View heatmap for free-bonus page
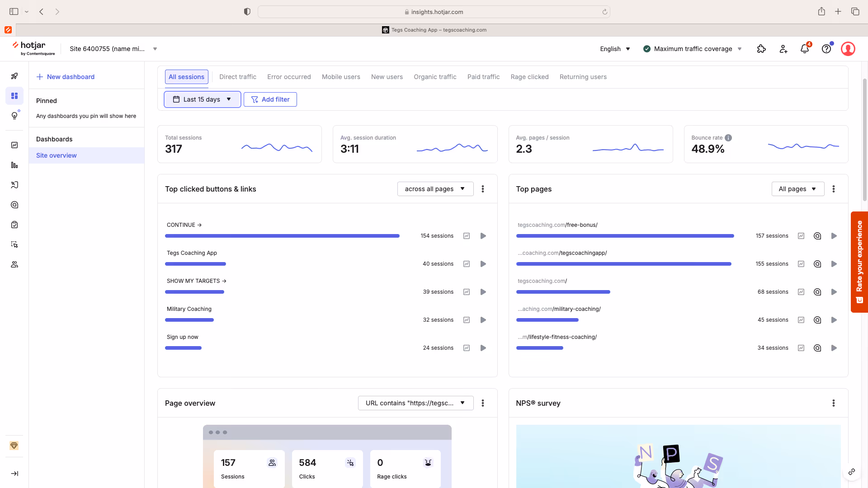Image resolution: width=868 pixels, height=488 pixels. coord(817,236)
